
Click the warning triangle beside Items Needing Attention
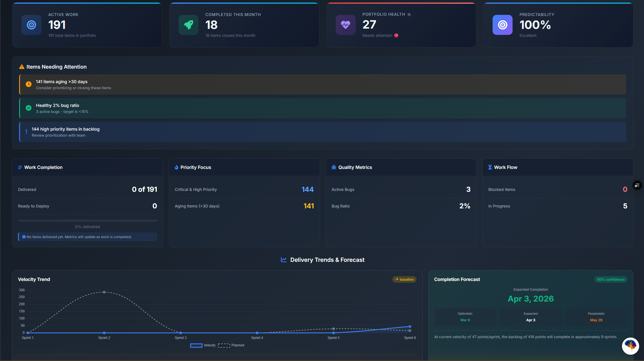pos(22,67)
